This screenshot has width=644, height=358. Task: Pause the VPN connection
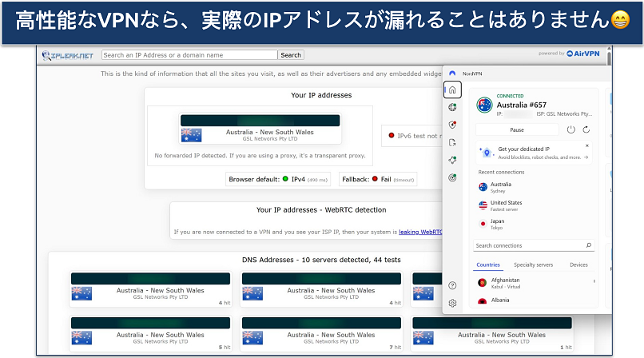[517, 129]
